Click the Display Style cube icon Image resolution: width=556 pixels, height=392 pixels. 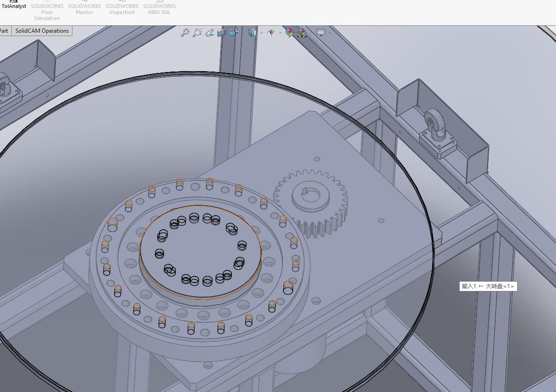coord(252,33)
